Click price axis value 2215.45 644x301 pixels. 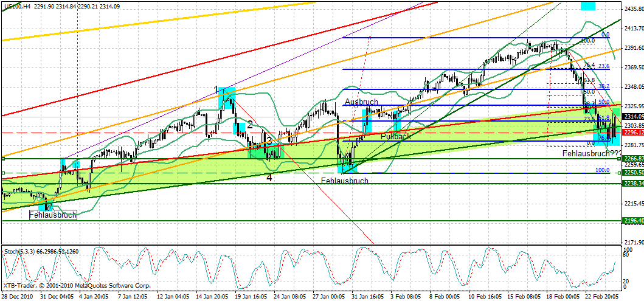tap(633, 204)
